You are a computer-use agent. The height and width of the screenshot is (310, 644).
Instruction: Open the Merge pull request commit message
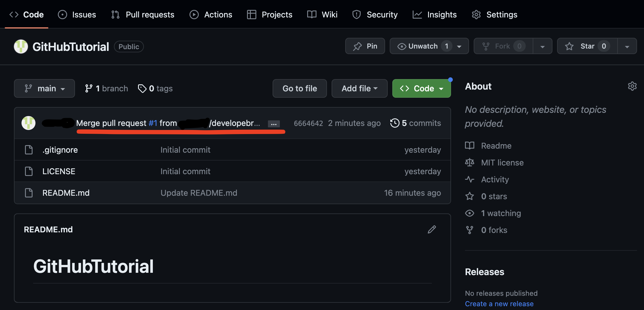[112, 123]
